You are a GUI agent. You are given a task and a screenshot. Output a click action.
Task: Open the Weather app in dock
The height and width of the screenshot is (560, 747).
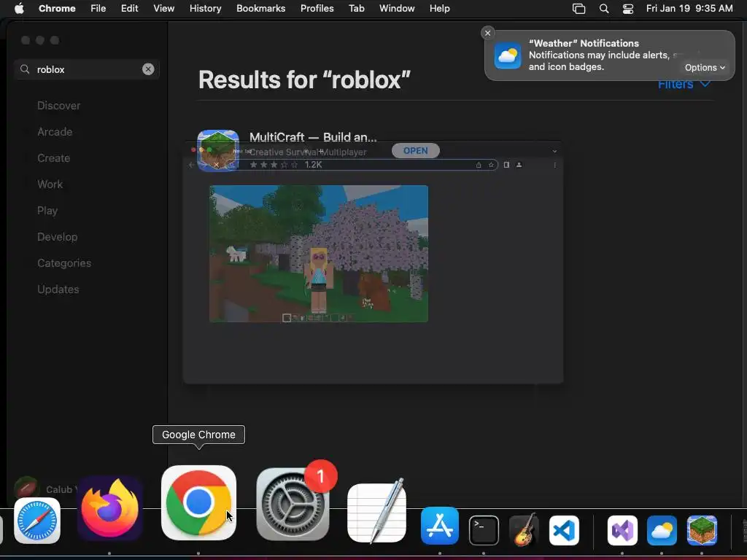click(662, 530)
